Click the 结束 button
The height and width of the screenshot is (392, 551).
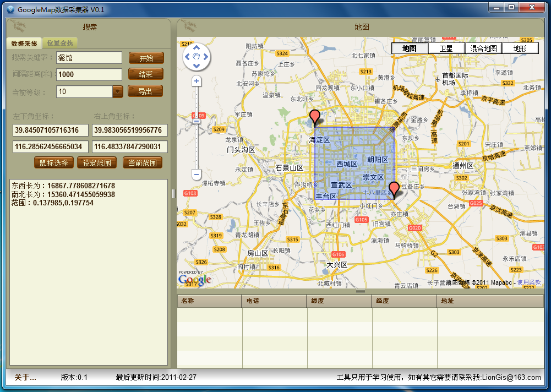[x=145, y=74]
